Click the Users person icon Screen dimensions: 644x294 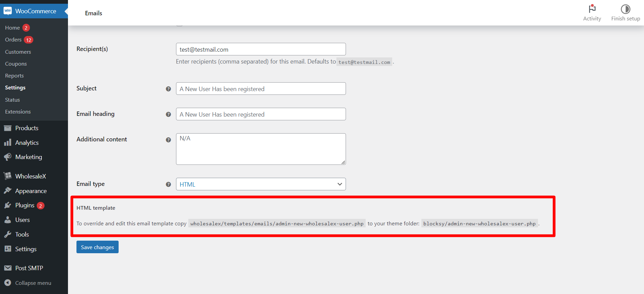[7, 220]
